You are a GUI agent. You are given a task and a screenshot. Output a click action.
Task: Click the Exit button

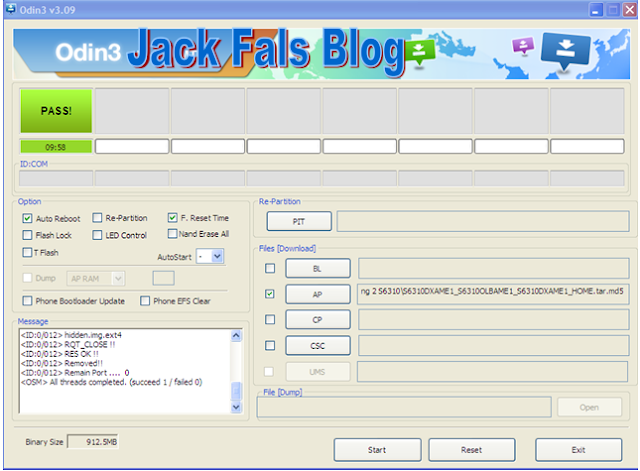[x=578, y=450]
